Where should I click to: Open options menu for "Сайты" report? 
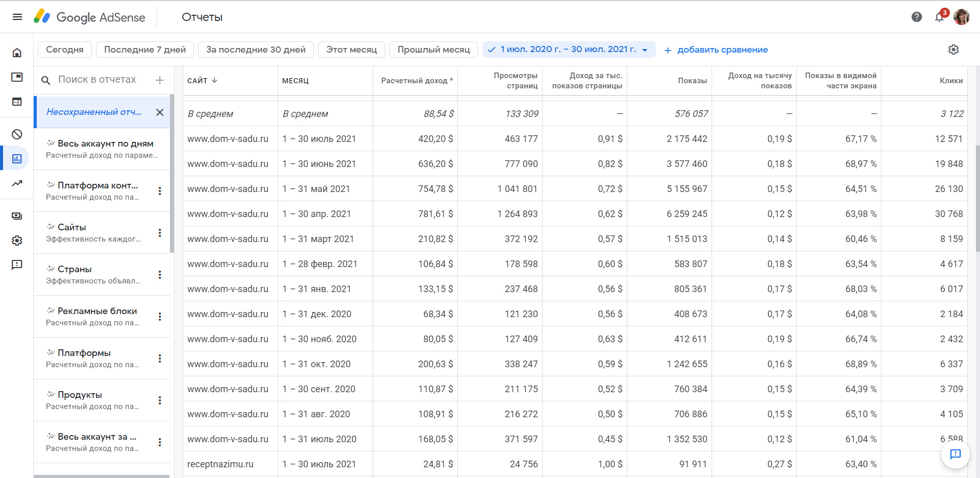point(160,233)
